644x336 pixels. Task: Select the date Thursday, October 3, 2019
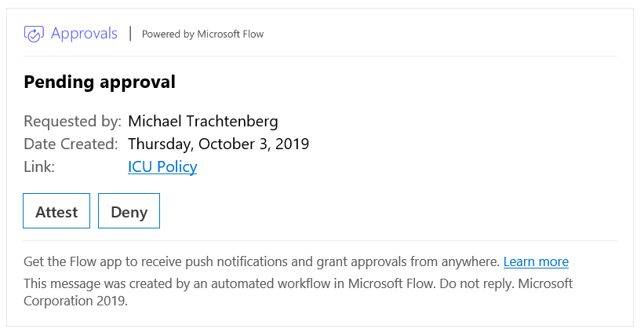coord(219,144)
